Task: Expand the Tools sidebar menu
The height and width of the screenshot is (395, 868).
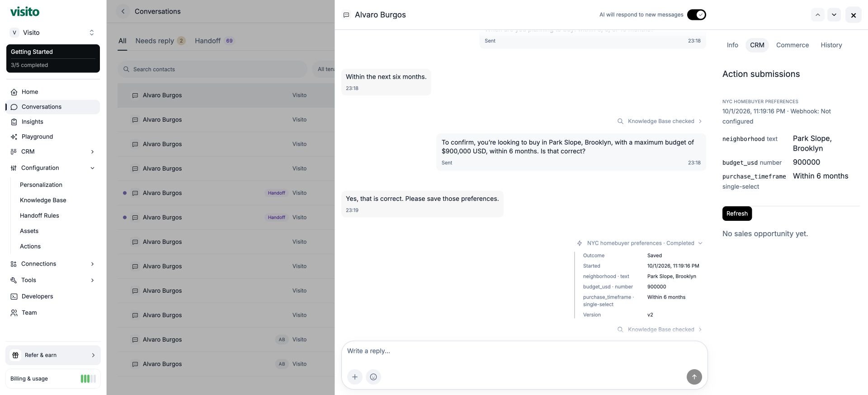Action: click(53, 280)
